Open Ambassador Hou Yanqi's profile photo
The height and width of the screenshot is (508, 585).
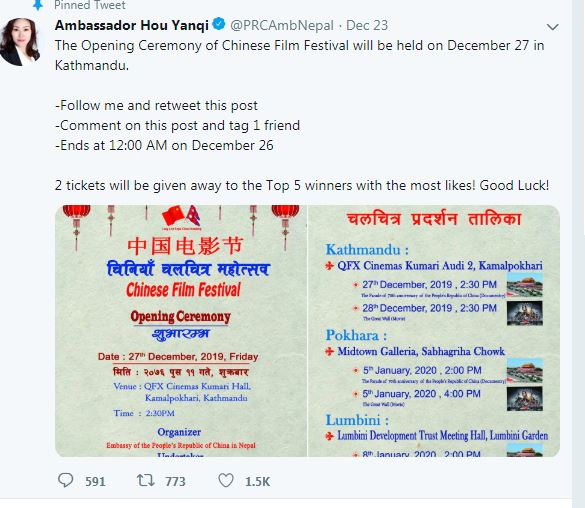pos(21,41)
